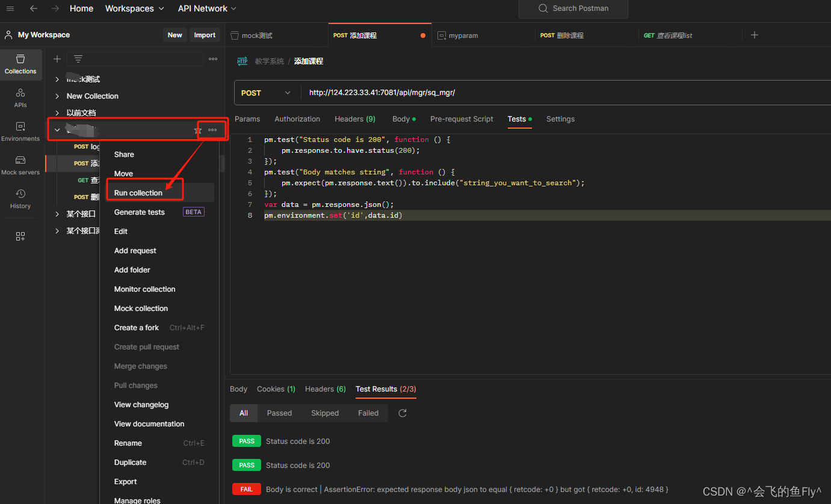The height and width of the screenshot is (504, 831).
Task: Click the user icon next to My Workspace
Action: coord(8,35)
